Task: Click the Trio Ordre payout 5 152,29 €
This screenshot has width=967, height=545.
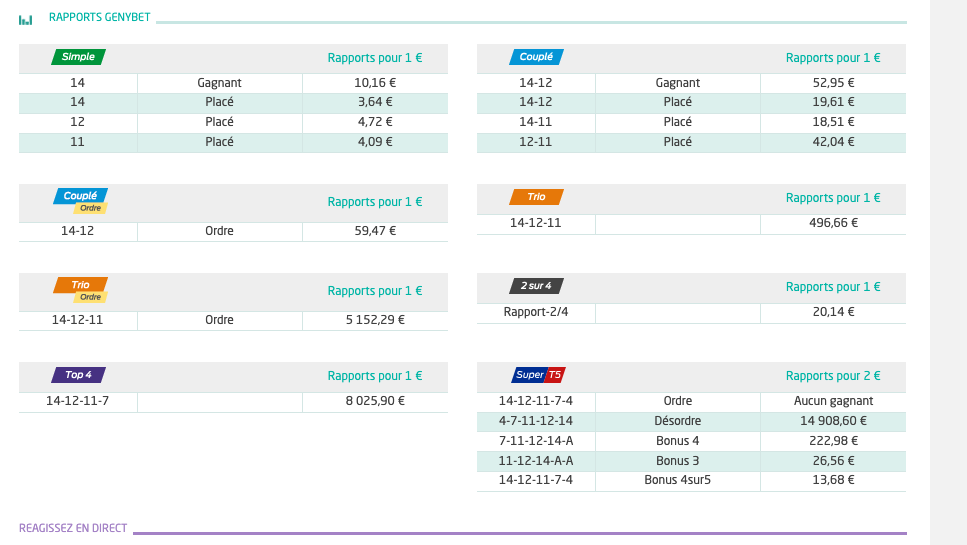Action: point(375,319)
